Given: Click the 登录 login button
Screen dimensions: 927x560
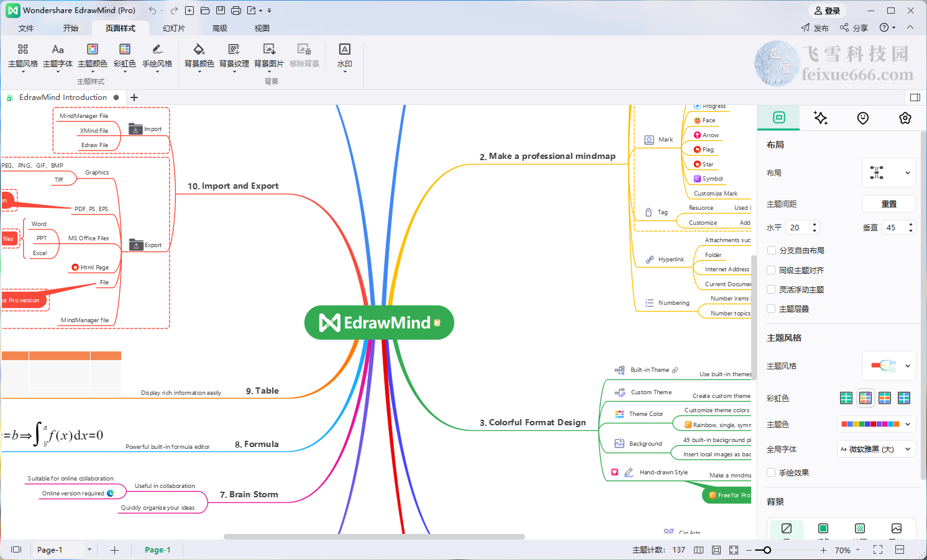Looking at the screenshot, I should (827, 11).
